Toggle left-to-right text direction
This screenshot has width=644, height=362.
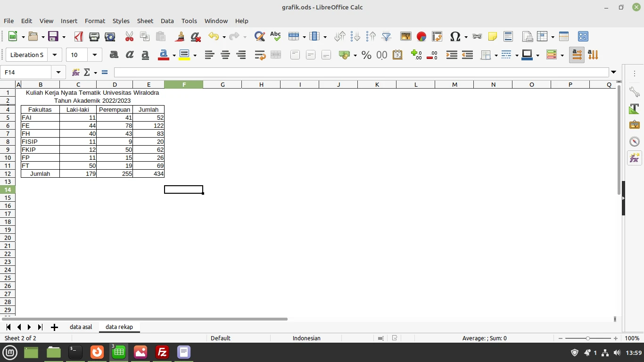577,55
